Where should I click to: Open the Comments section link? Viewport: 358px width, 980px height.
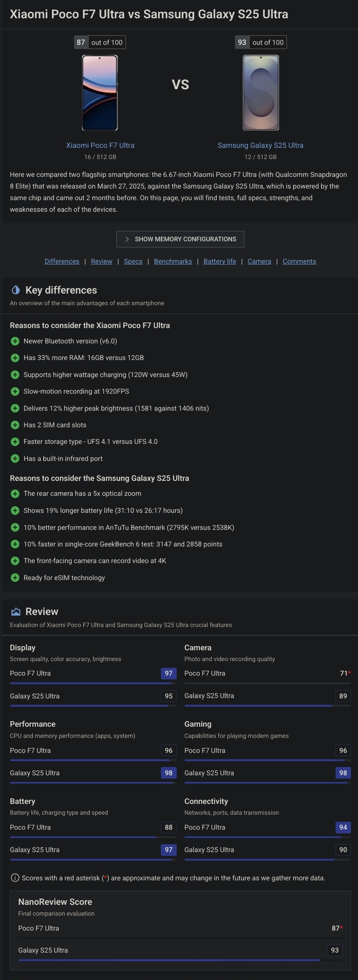[x=299, y=261]
